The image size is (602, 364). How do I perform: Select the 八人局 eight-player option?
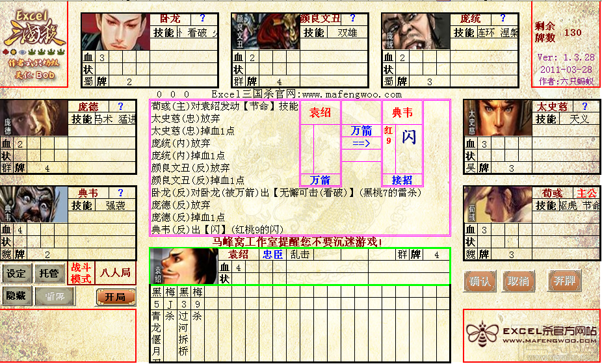click(115, 273)
